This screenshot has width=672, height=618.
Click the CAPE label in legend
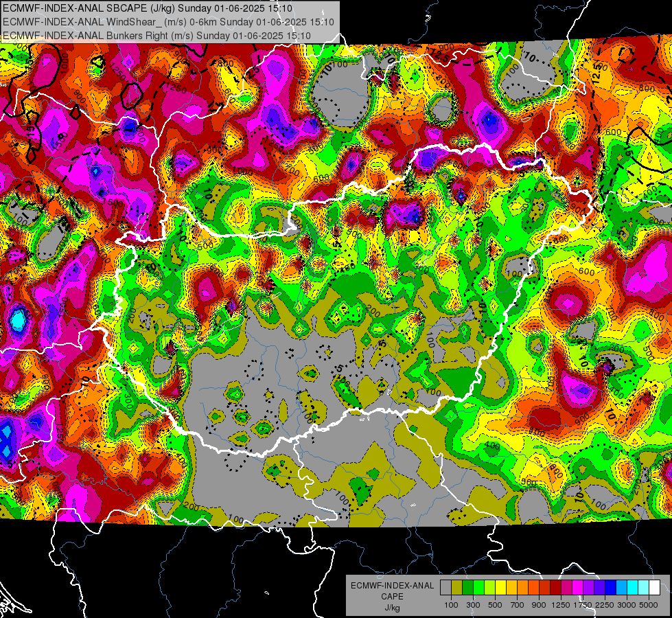pos(392,597)
